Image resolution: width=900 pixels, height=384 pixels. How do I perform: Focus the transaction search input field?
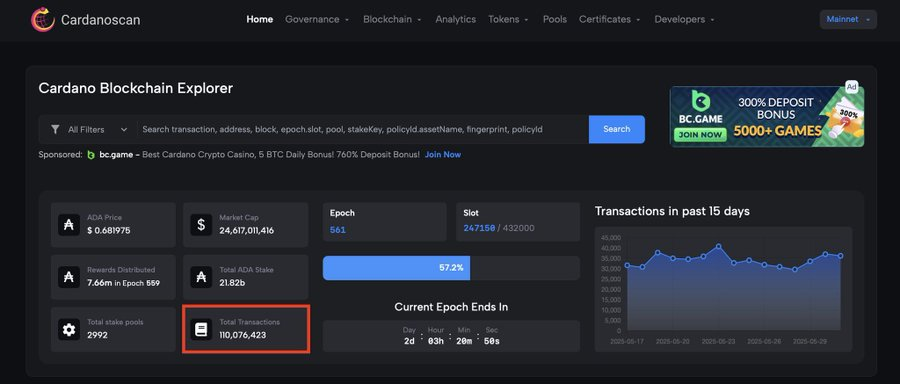pos(363,130)
